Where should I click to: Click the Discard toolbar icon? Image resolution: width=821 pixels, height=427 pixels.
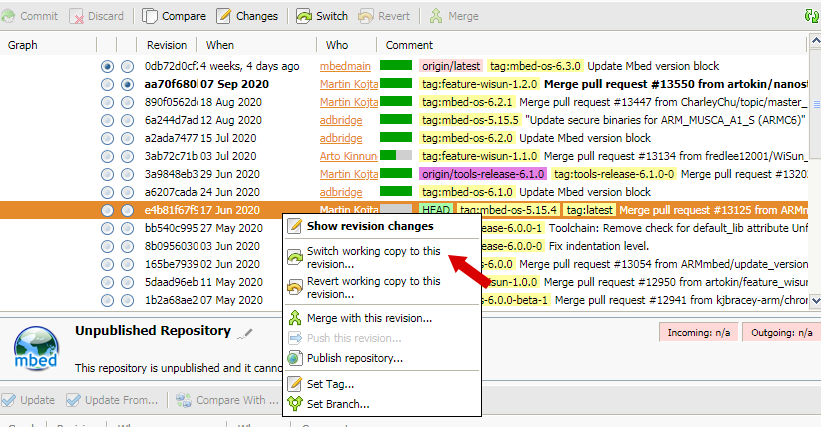pos(76,16)
